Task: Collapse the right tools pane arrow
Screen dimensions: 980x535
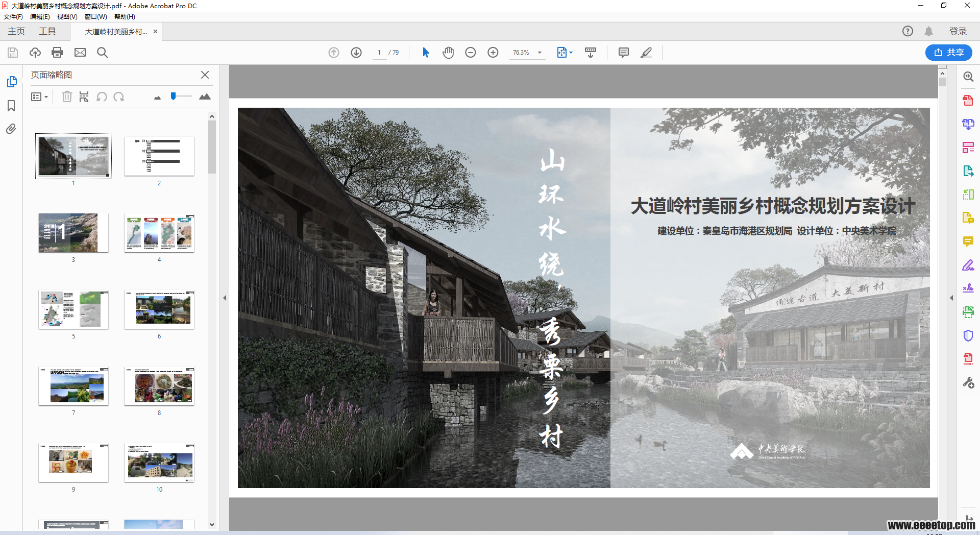Action: coord(951,298)
